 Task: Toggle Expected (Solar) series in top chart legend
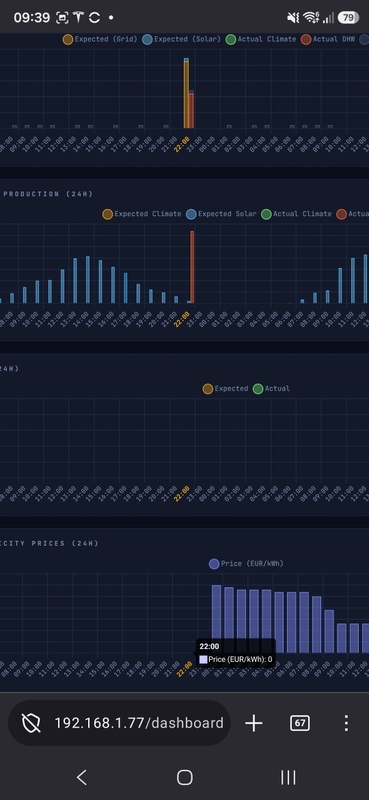(x=181, y=39)
